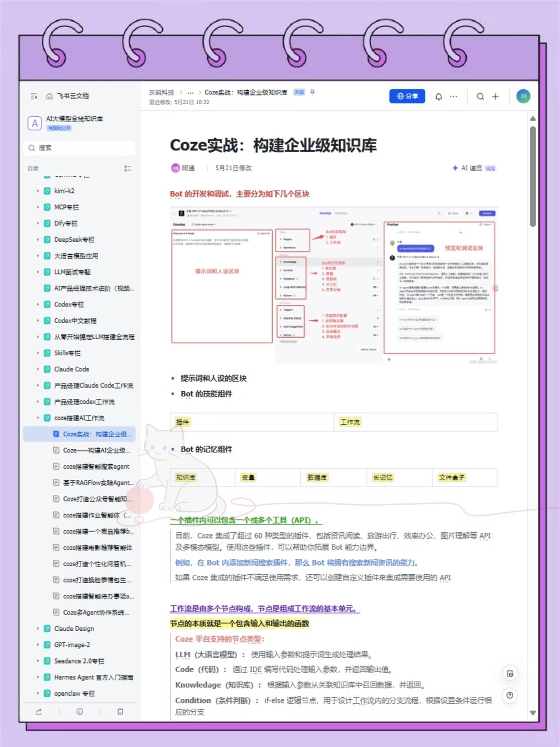Click the 外部 tag beside the title
This screenshot has height=747, width=560.
coord(299,92)
